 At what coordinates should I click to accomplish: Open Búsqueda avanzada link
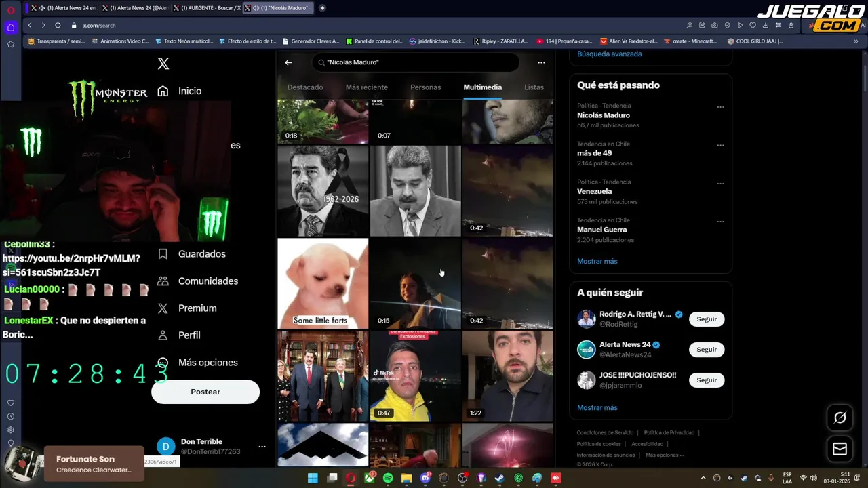pos(609,54)
